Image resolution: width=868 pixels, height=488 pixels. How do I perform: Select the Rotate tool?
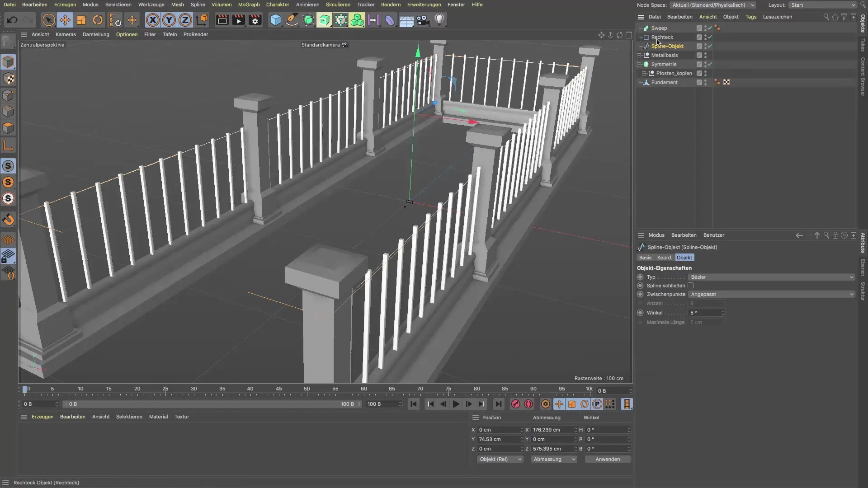(x=98, y=20)
